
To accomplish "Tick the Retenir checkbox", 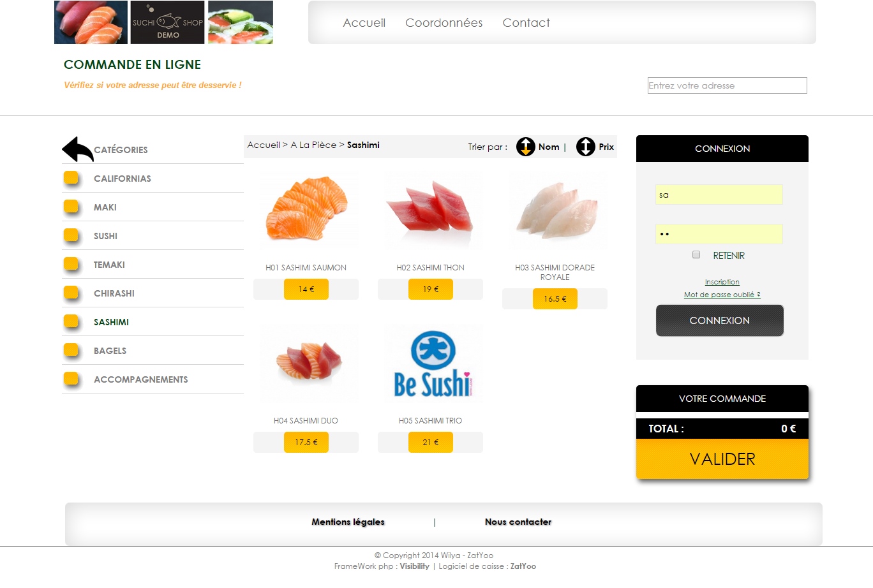I will tap(696, 254).
